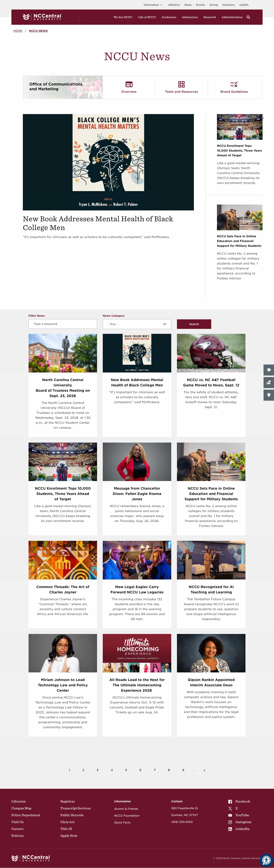This screenshot has width=274, height=868.
Task: Open the Black College Men's book cover feature image
Action: point(108,162)
